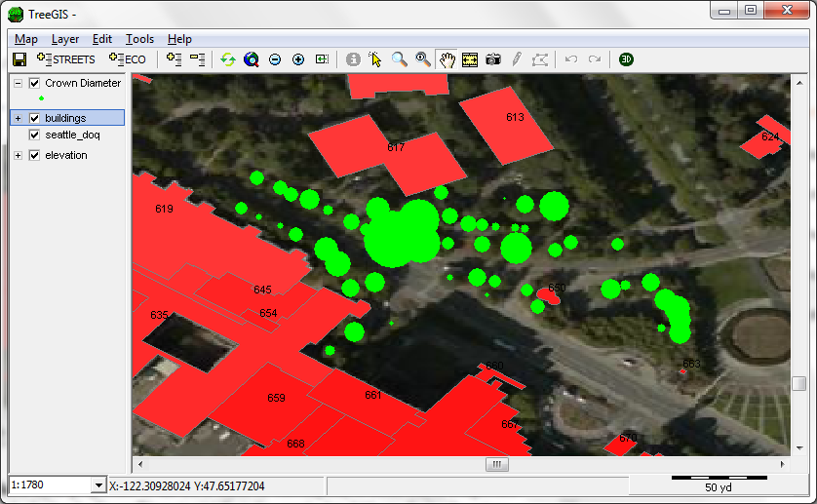Refresh the map with green arrows icon
Screen dimensions: 817x504
[228, 59]
